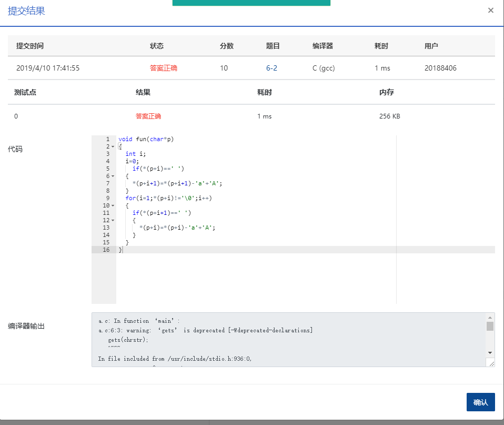This screenshot has width=504, height=425.
Task: Click the 提交结果 dialog title
Action: pos(26,11)
